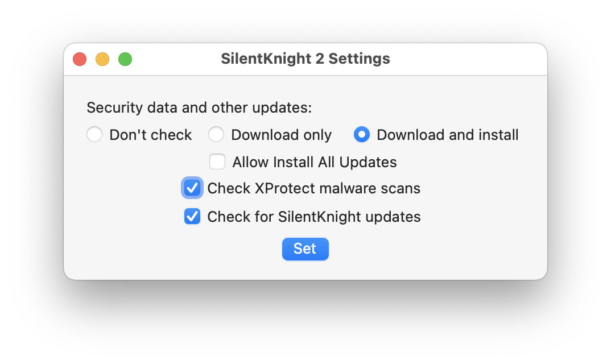Select Download and install radio button
This screenshot has width=611, height=364.
pyautogui.click(x=362, y=135)
